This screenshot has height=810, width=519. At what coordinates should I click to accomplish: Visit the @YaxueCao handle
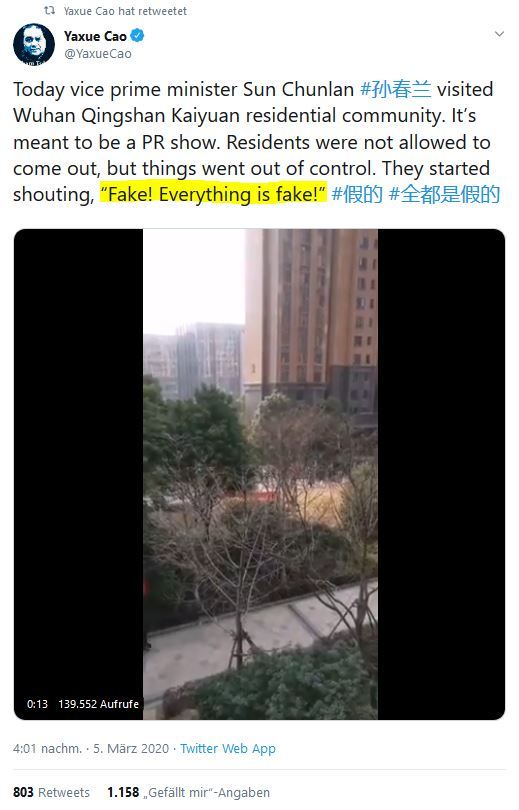coord(98,54)
